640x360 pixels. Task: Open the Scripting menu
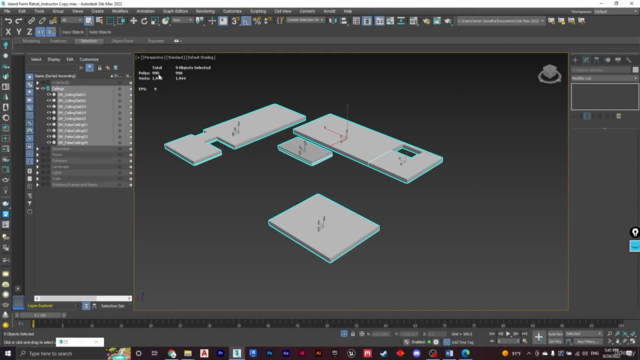pos(258,11)
